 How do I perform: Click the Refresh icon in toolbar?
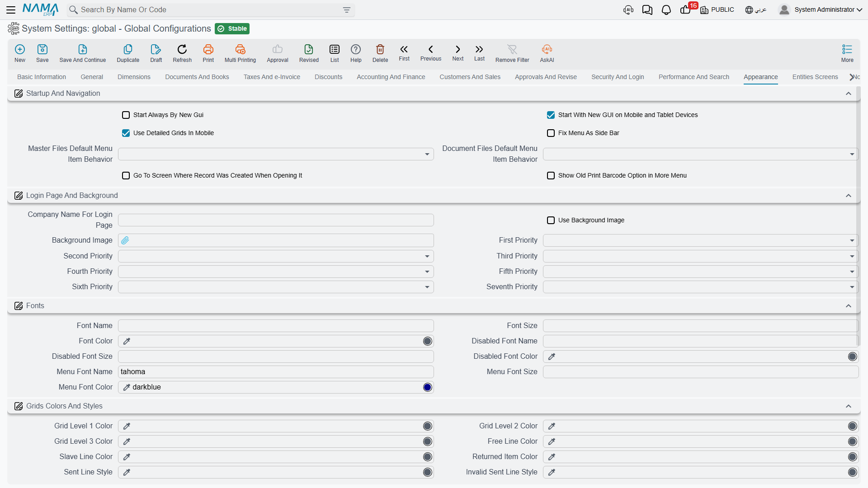[182, 49]
